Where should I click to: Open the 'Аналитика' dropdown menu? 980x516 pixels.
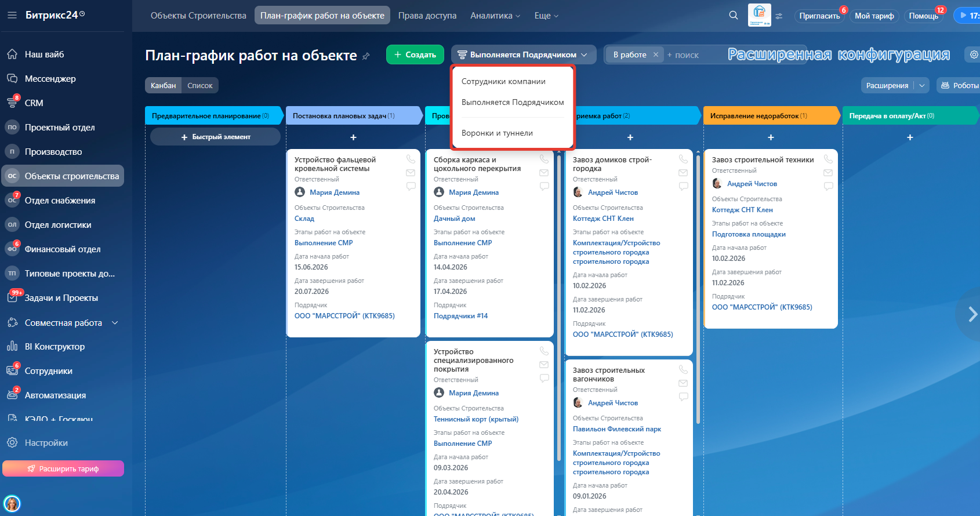point(495,16)
